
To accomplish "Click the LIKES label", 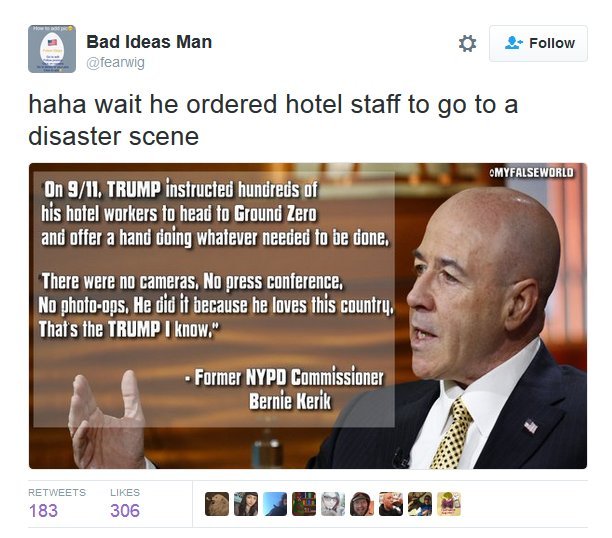I will (x=125, y=492).
